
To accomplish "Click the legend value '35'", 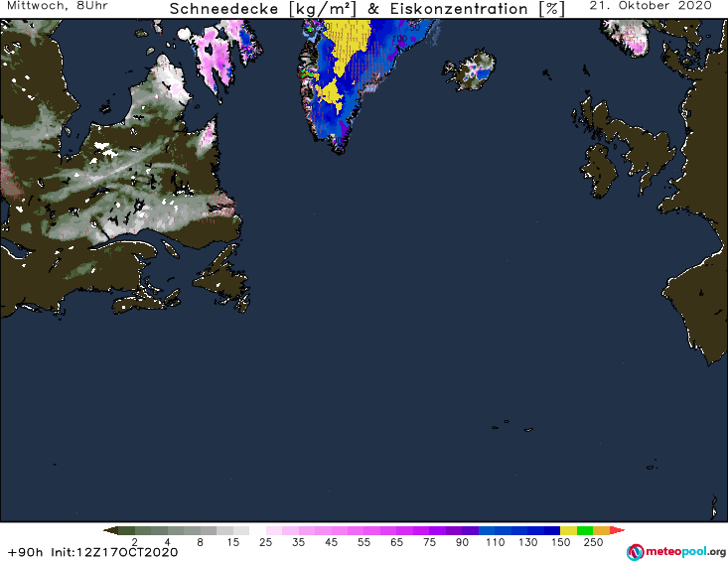I will coord(299,542).
